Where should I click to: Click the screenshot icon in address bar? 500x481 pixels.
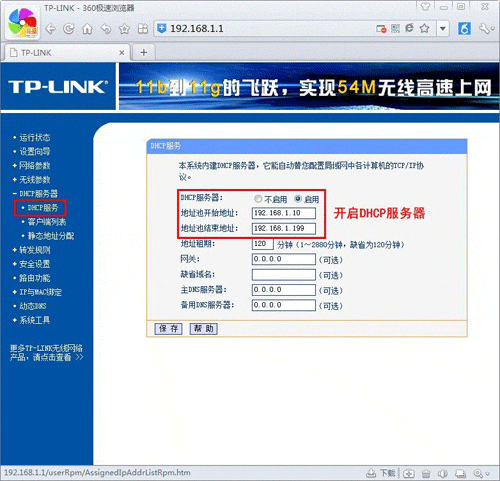(381, 29)
